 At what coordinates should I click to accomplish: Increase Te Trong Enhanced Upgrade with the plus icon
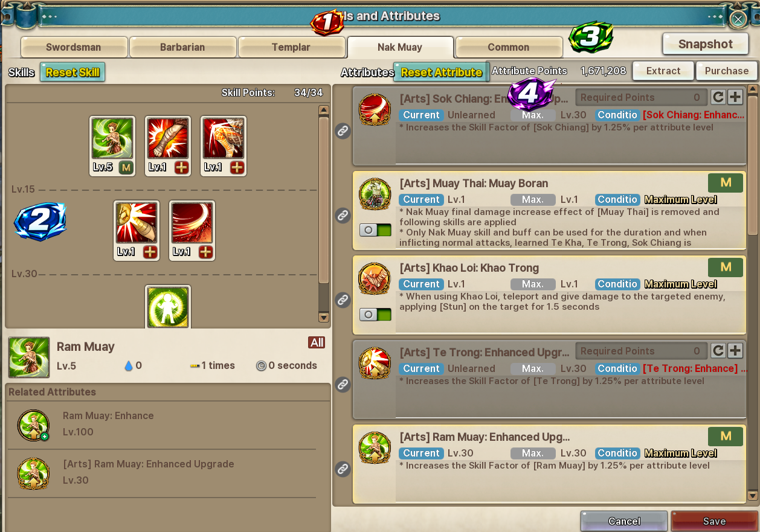[735, 351]
